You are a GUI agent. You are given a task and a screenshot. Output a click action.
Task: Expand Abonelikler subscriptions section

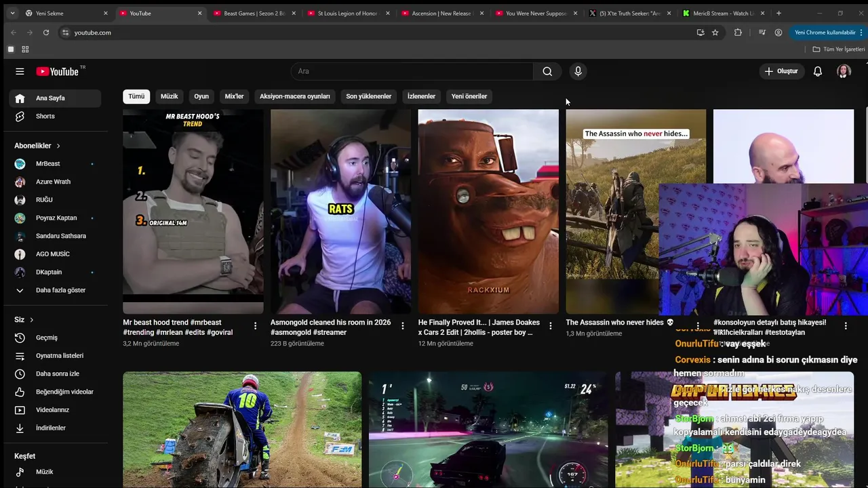[37, 146]
